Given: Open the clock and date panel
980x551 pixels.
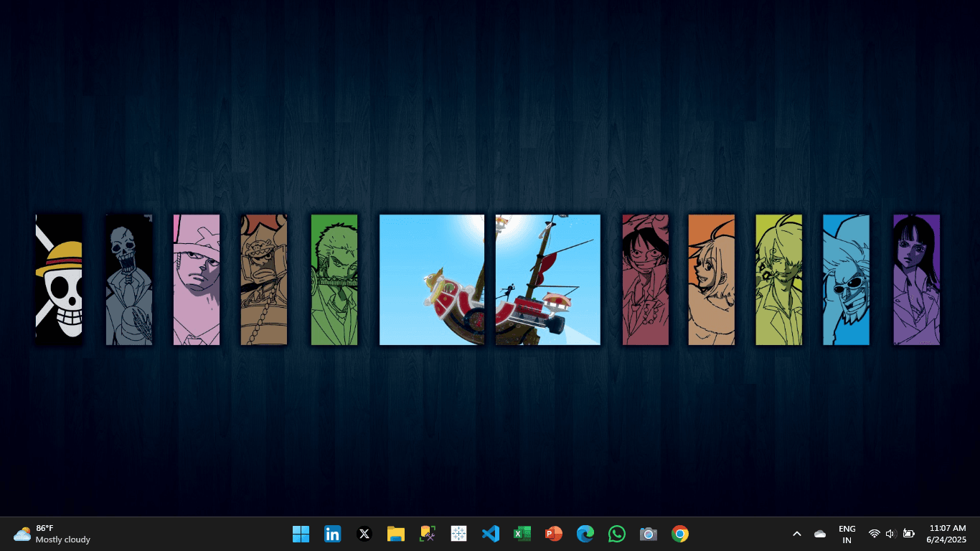Looking at the screenshot, I should tap(947, 534).
